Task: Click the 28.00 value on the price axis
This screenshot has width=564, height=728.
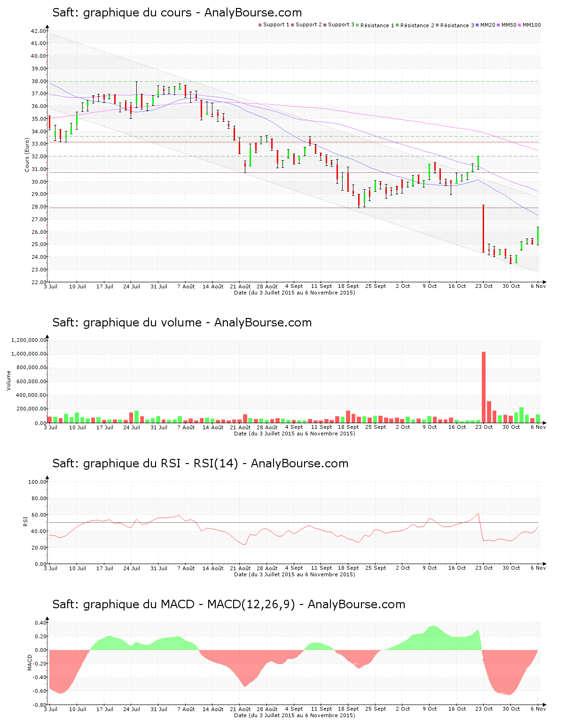Action: (x=39, y=207)
